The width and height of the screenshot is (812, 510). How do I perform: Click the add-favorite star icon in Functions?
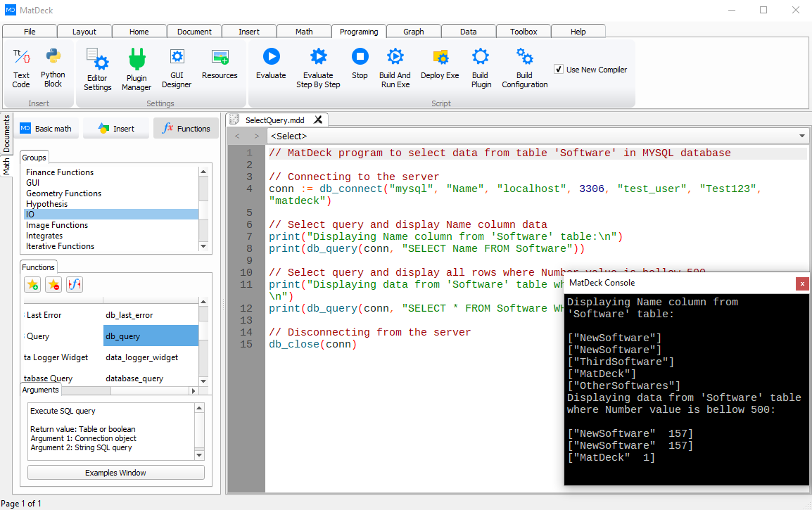[x=32, y=284]
